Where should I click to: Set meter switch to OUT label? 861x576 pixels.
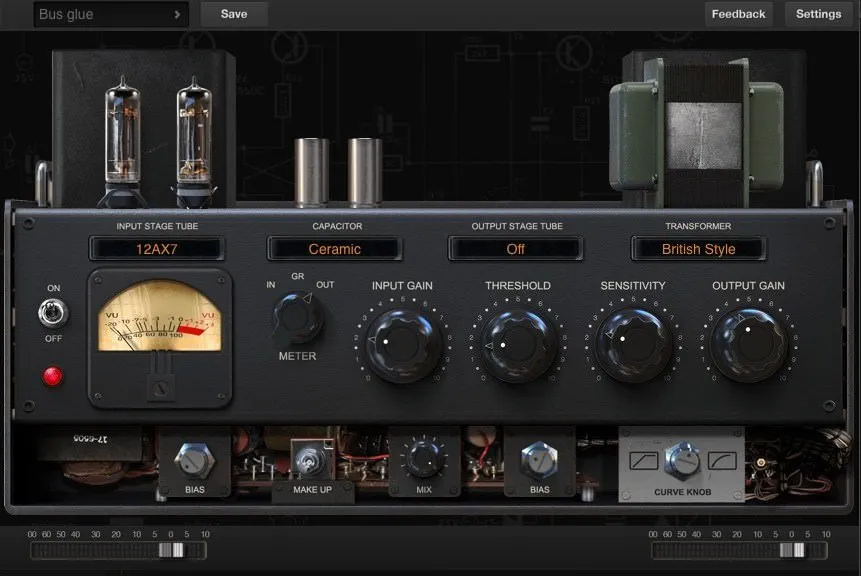[x=325, y=284]
